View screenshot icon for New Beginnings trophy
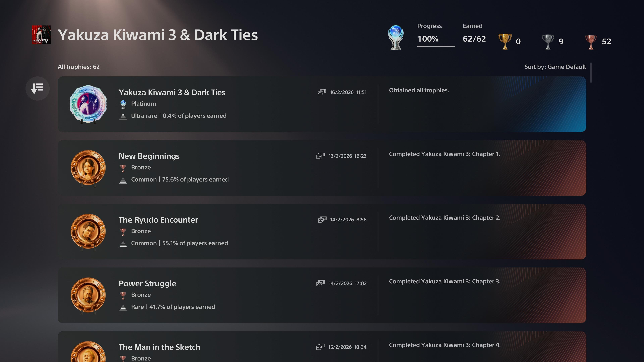The width and height of the screenshot is (644, 362). pyautogui.click(x=320, y=156)
